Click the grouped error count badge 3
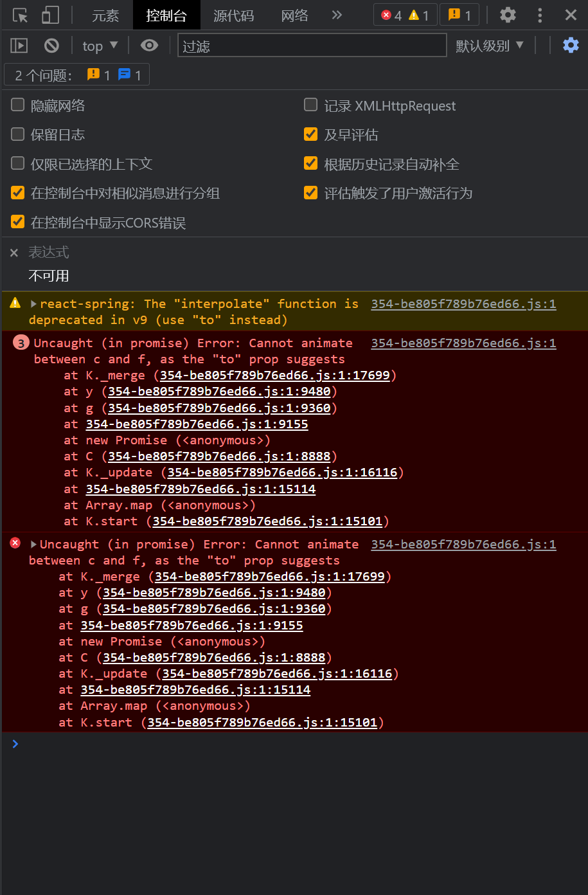This screenshot has height=895, width=588. (21, 343)
